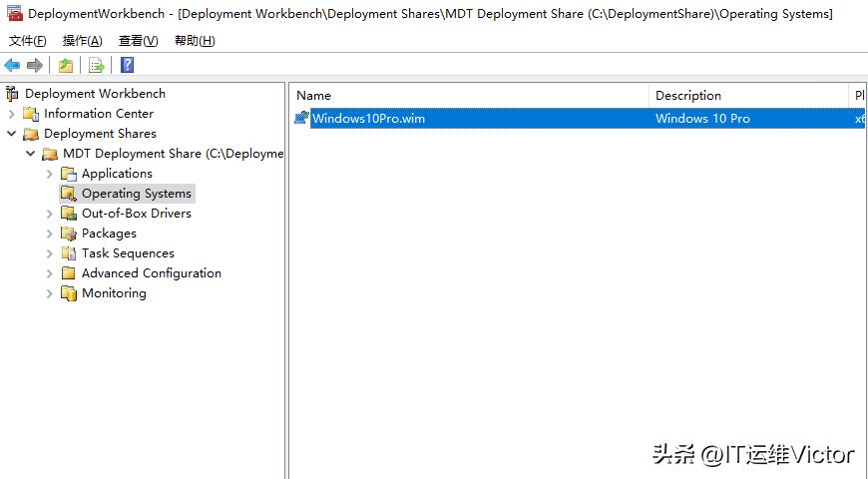Open the 文件(F) menu
The width and height of the screenshot is (868, 479).
tap(28, 41)
